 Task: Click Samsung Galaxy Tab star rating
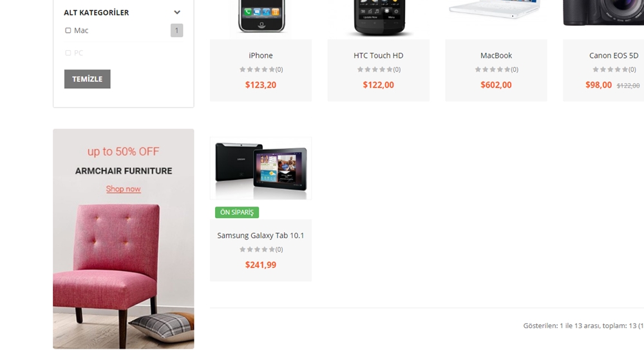(257, 250)
